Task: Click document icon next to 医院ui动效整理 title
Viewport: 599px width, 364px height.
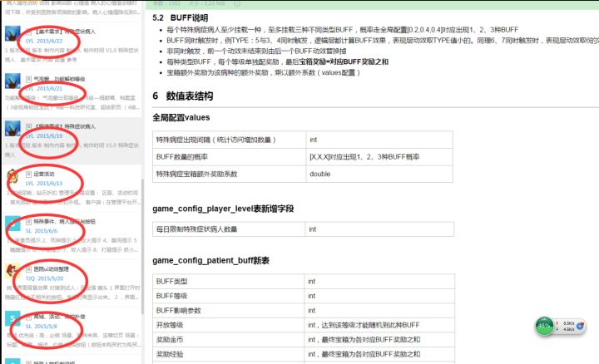Action: [28, 269]
